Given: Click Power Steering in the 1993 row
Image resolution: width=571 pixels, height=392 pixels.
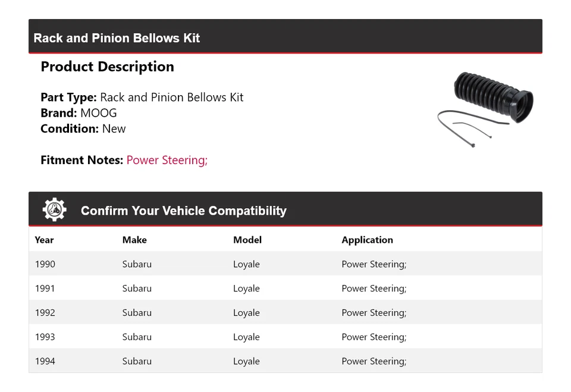Looking at the screenshot, I should pos(374,337).
